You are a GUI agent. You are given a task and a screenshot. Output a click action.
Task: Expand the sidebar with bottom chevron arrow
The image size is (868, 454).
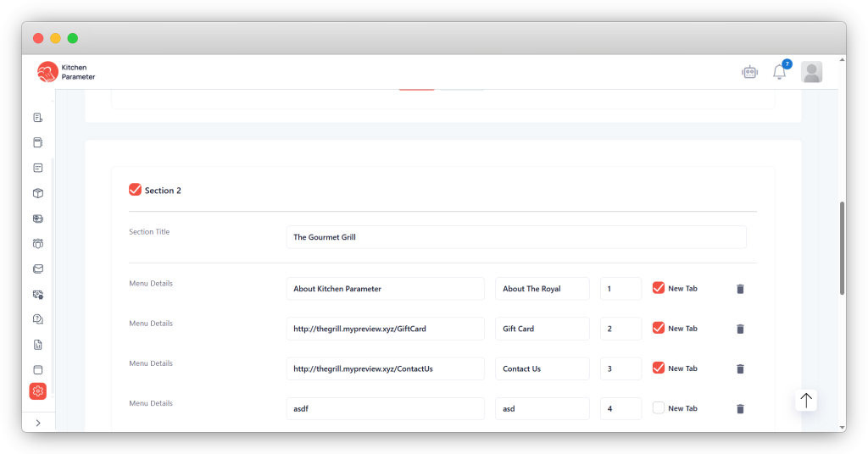[37, 423]
